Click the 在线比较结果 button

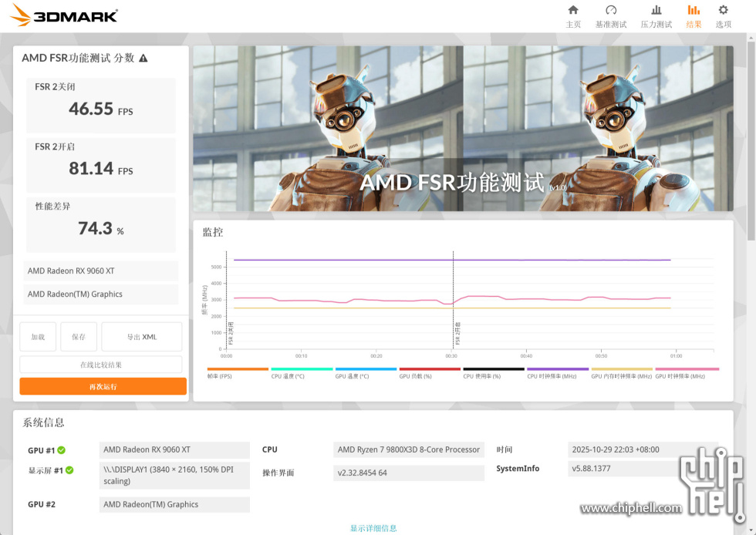101,365
